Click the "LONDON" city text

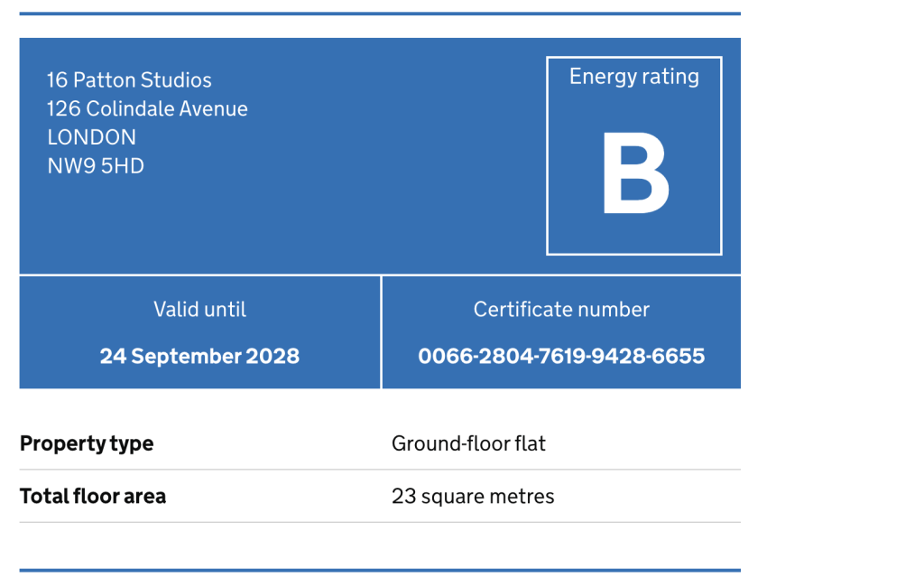91,137
